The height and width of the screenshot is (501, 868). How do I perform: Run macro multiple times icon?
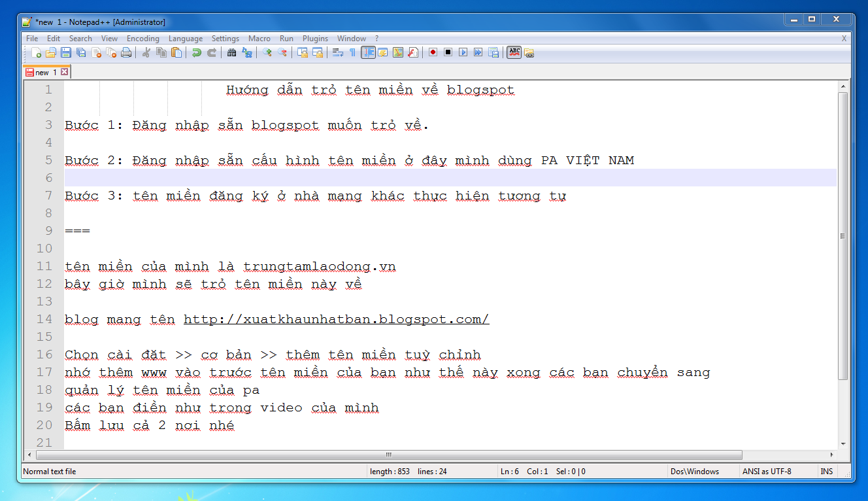478,52
